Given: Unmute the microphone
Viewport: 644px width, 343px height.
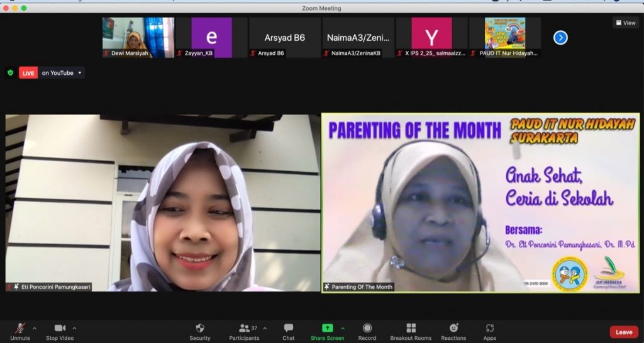Looking at the screenshot, I should click(x=20, y=332).
